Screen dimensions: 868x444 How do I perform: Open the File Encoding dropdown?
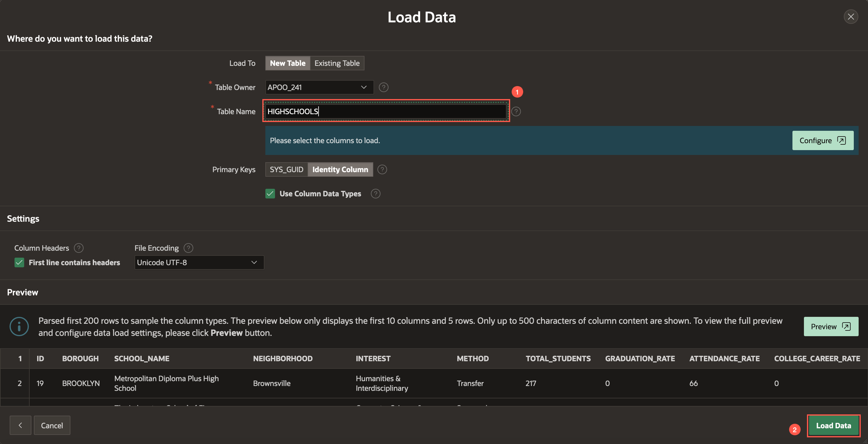pos(199,262)
